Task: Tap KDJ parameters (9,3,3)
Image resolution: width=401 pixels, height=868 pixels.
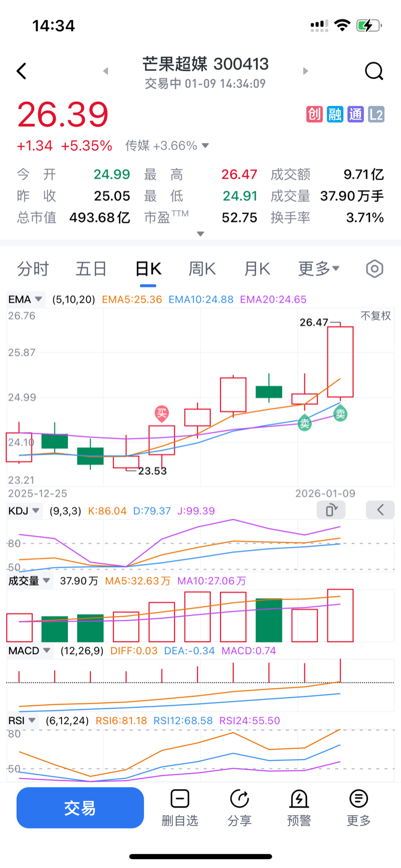Action: coord(65,511)
